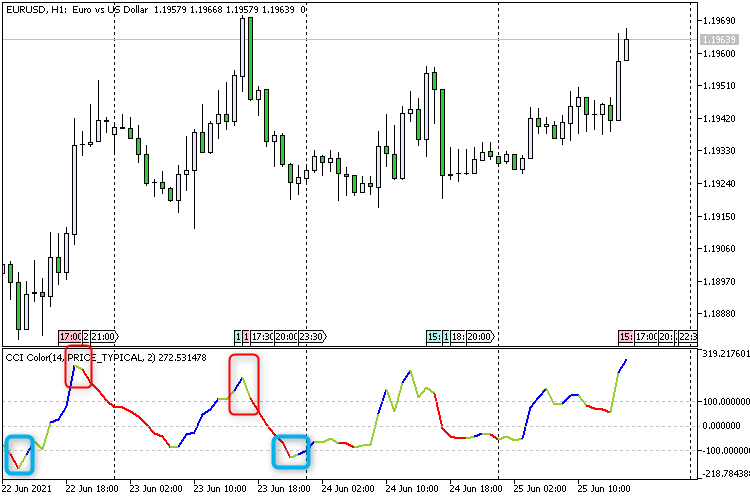
Task: Open the 18: event marker on 24 Jun
Action: (x=458, y=337)
